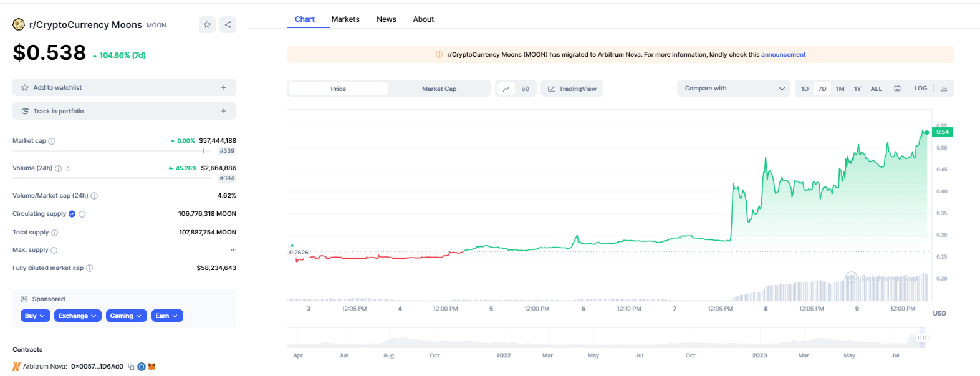Switch to candlestick chart view
Image resolution: width=980 pixels, height=376 pixels.
click(x=526, y=89)
